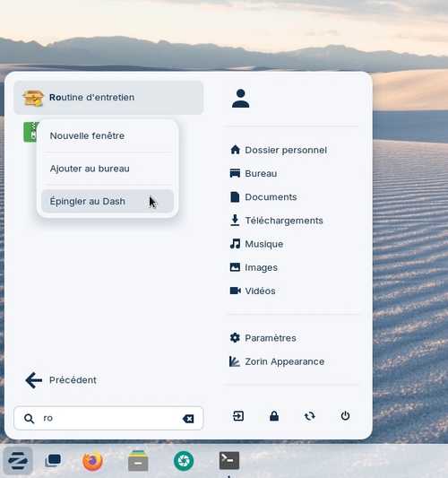Open the Zorin start menu button
The width and height of the screenshot is (448, 478).
tap(18, 461)
